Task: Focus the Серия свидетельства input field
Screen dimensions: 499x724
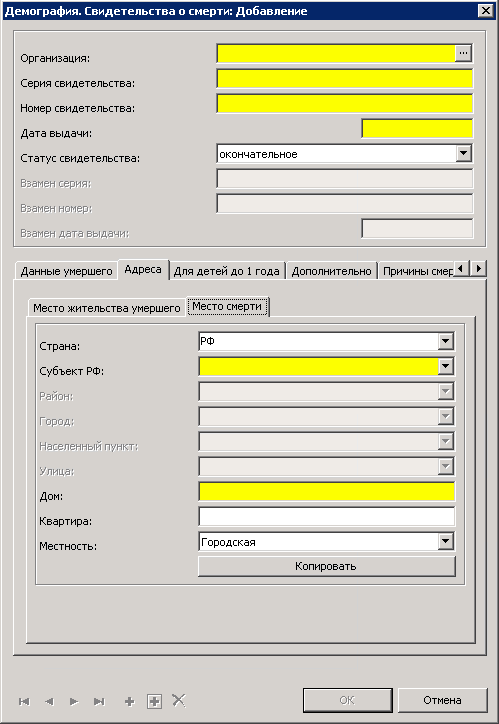Action: 345,78
